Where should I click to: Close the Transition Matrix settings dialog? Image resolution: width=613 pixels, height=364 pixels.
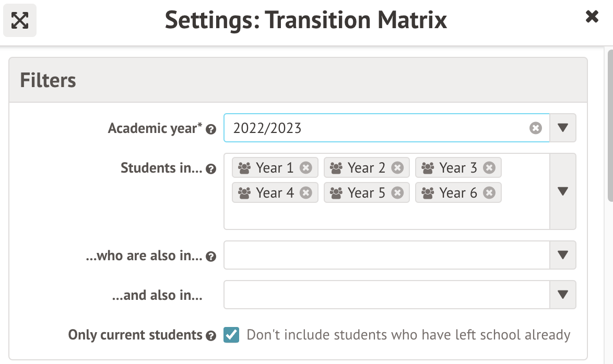pos(592,17)
